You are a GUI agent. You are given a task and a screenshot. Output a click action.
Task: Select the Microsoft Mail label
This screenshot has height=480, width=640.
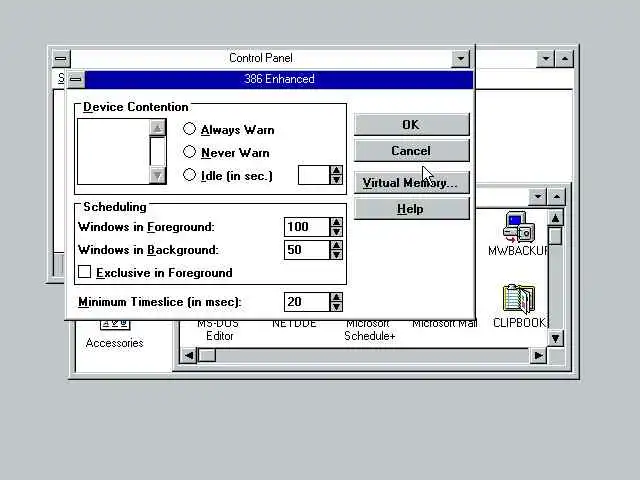click(x=444, y=324)
